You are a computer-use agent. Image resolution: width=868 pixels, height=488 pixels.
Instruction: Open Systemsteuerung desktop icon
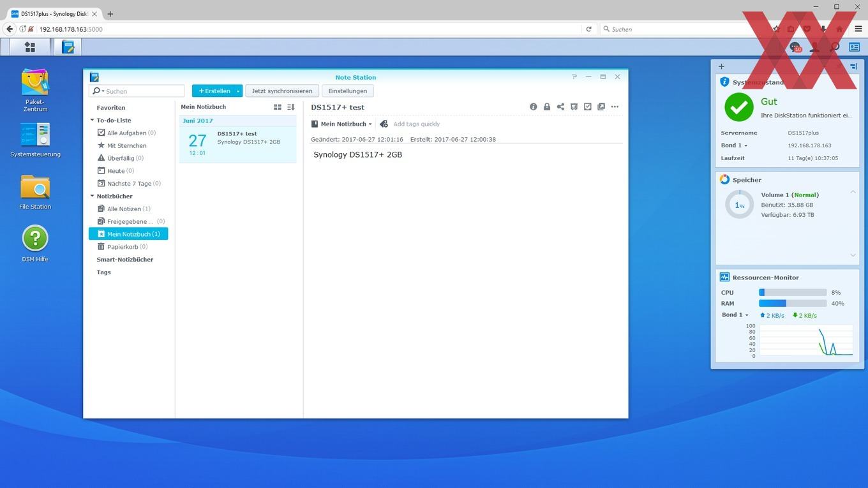click(x=35, y=140)
